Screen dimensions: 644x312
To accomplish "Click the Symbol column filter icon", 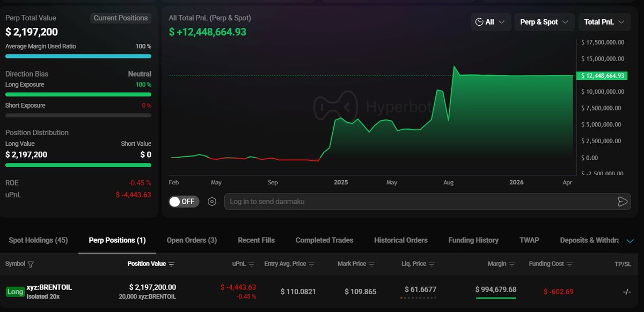I will 31,264.
